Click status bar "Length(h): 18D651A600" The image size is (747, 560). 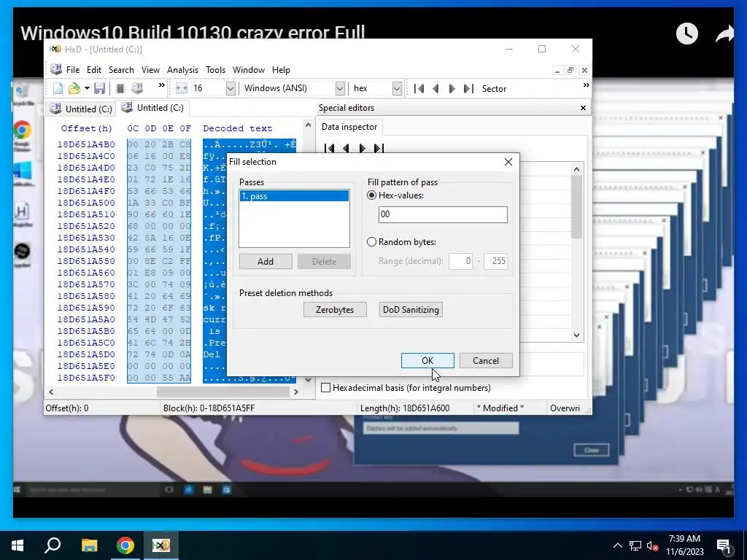404,408
